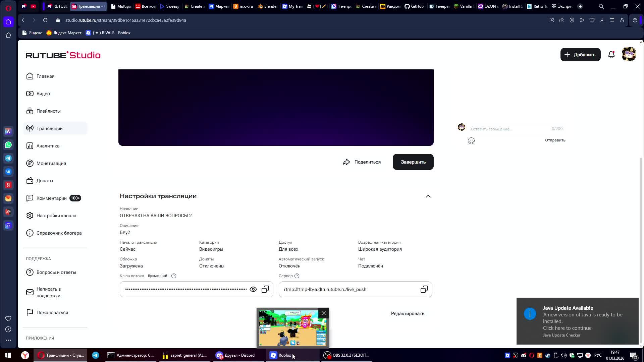Open Комментарии with 100+ badge
The width and height of the screenshot is (644, 362).
point(52,198)
